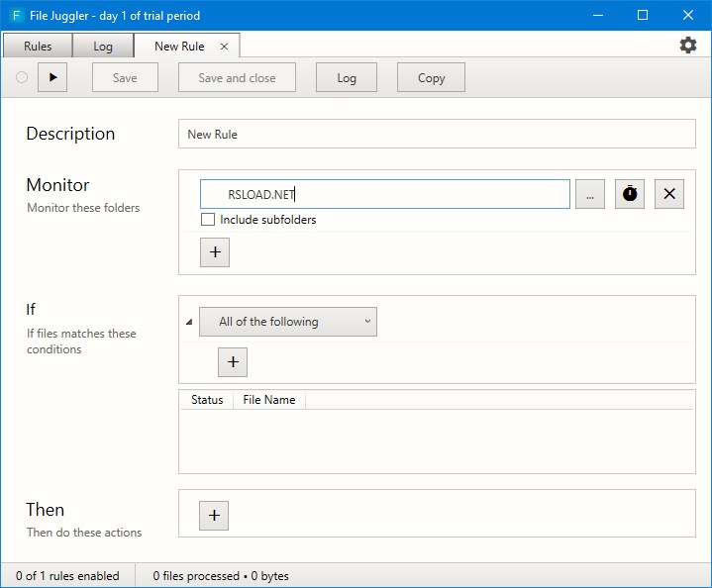Browse for a folder using the ellipsis button
The width and height of the screenshot is (712, 588).
[590, 194]
